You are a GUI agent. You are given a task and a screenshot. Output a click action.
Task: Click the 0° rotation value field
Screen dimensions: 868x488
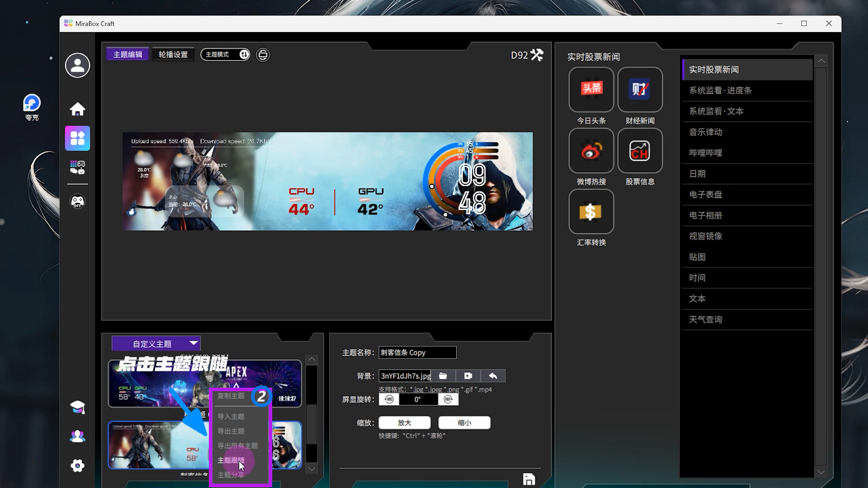click(418, 399)
